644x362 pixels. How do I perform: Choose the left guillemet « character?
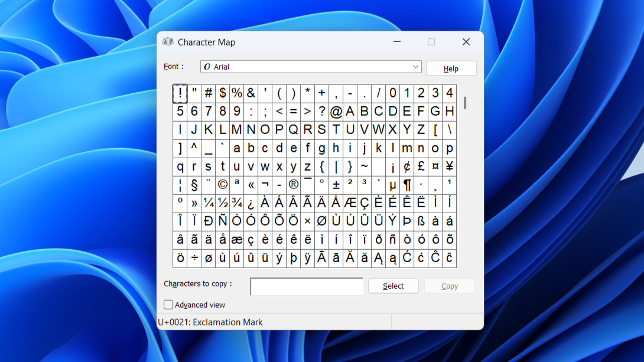pos(251,185)
